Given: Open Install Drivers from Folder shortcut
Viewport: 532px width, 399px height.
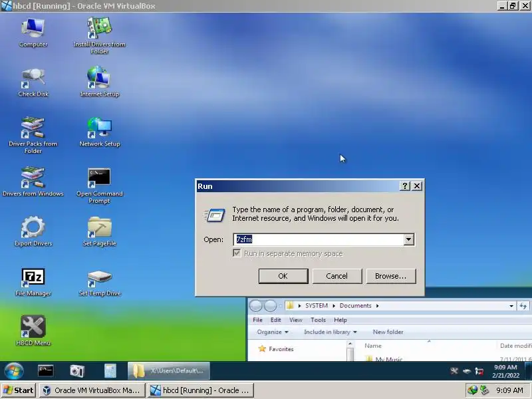Looking at the screenshot, I should pyautogui.click(x=99, y=36).
